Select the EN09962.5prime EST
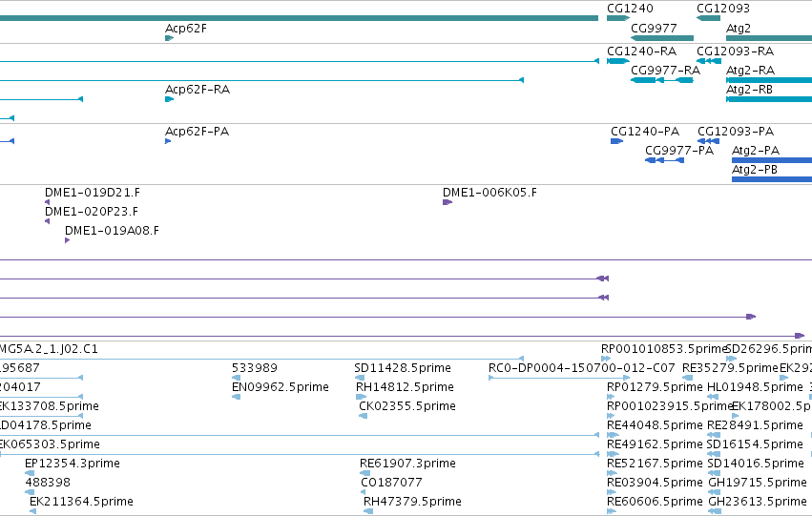 (236, 397)
